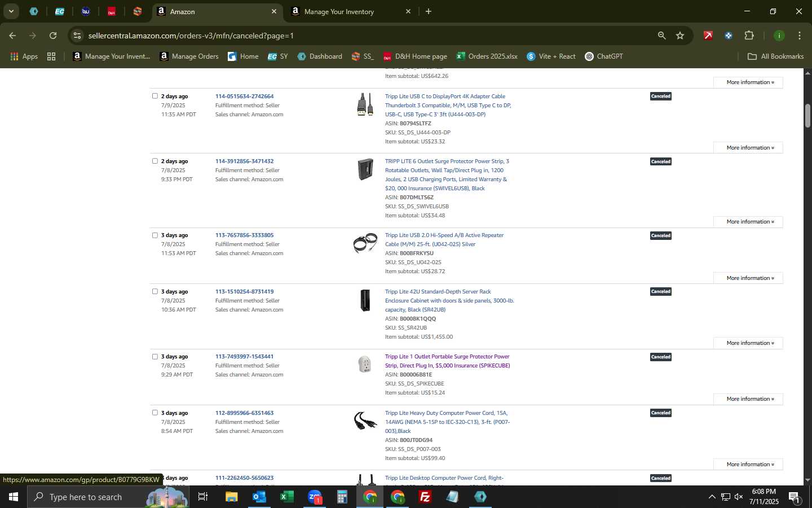Expand More information for USB C DisplayPort order
Screen dimensions: 812x508
click(x=748, y=147)
